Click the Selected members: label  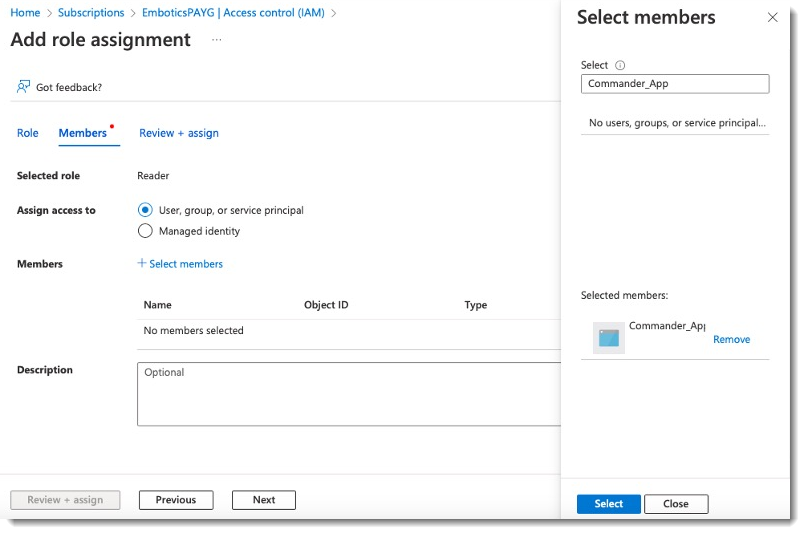pos(624,295)
